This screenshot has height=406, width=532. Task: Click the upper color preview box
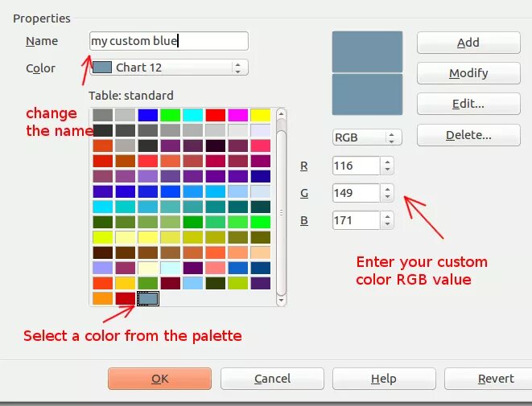pos(367,51)
